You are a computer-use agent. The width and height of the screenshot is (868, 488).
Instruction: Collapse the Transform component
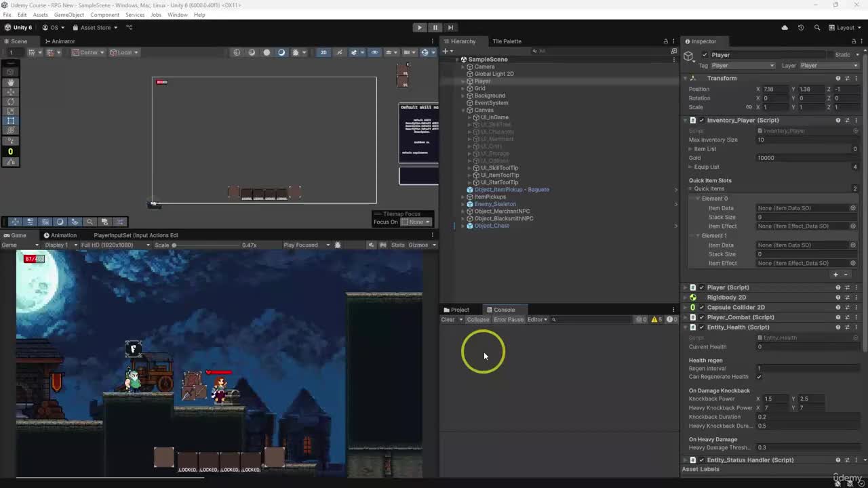coord(685,79)
